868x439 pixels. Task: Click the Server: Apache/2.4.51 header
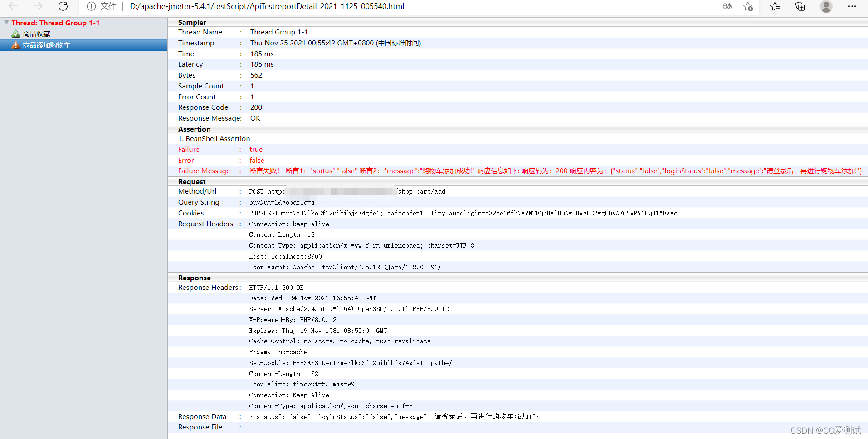tap(349, 309)
